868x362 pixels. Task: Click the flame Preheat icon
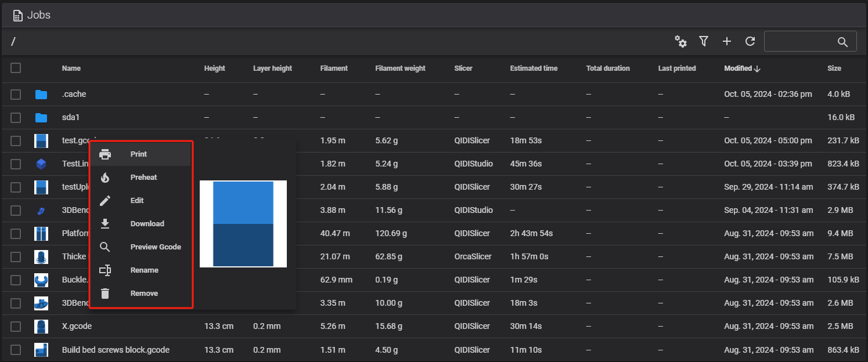(x=105, y=178)
